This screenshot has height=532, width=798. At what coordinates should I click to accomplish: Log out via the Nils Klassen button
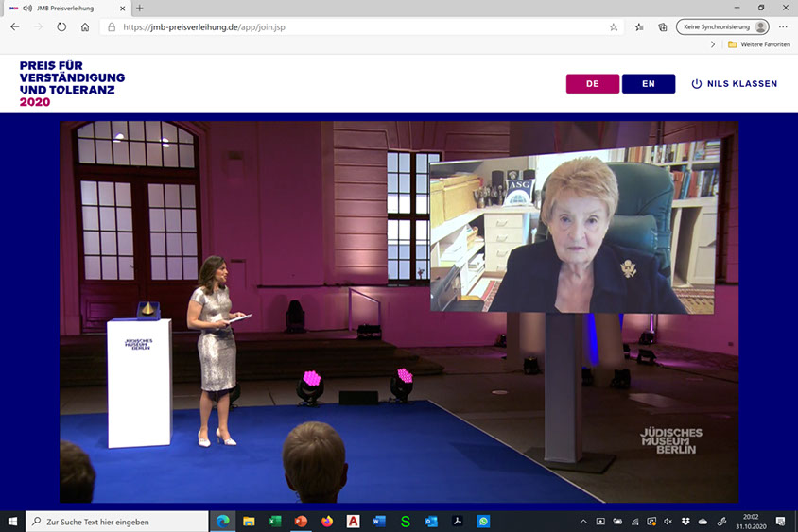pos(735,84)
